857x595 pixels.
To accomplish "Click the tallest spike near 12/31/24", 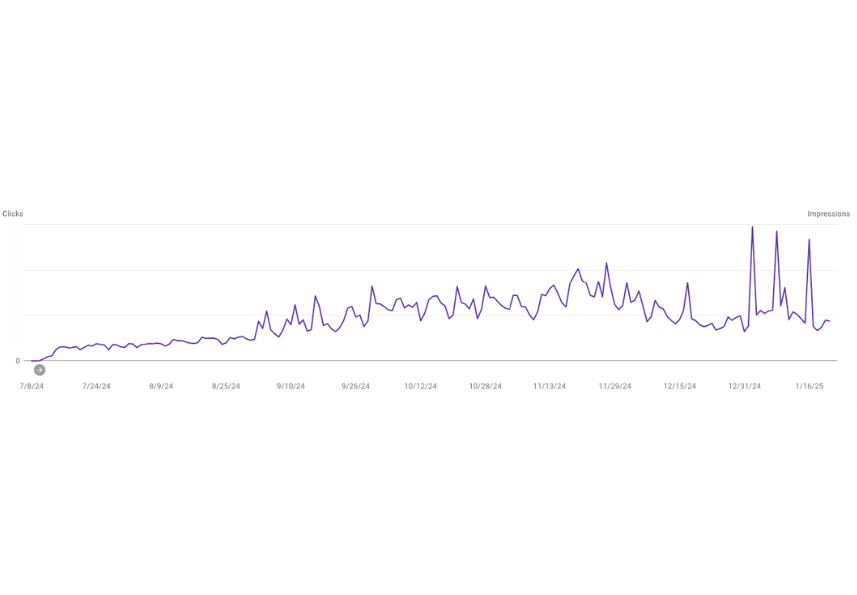I will coord(752,228).
